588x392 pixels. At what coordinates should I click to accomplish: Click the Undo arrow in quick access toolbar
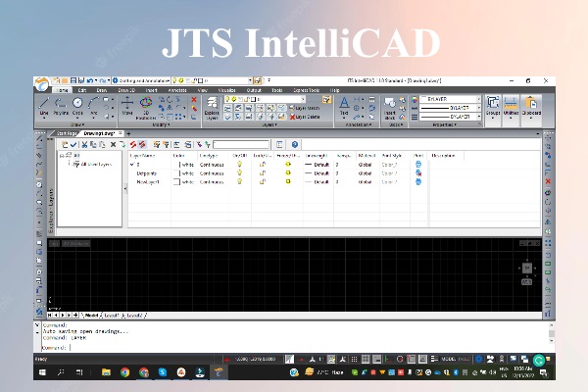[x=90, y=80]
